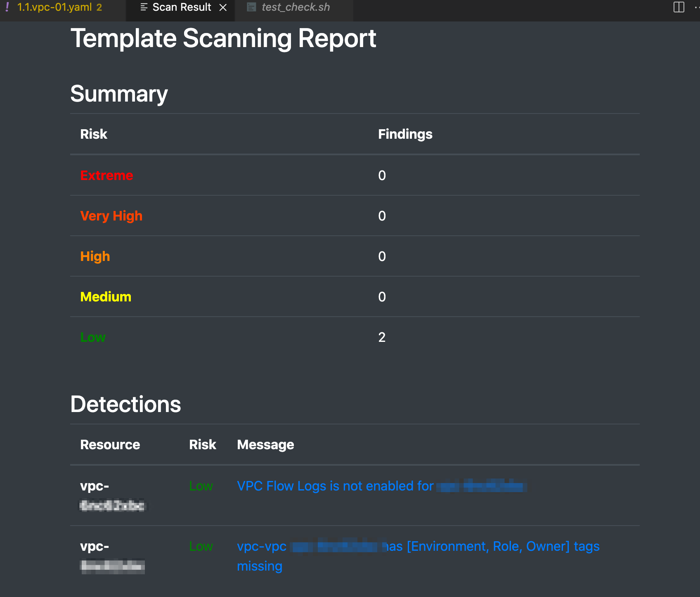Open the test_check.sh tab
The height and width of the screenshot is (597, 700).
(x=296, y=7)
